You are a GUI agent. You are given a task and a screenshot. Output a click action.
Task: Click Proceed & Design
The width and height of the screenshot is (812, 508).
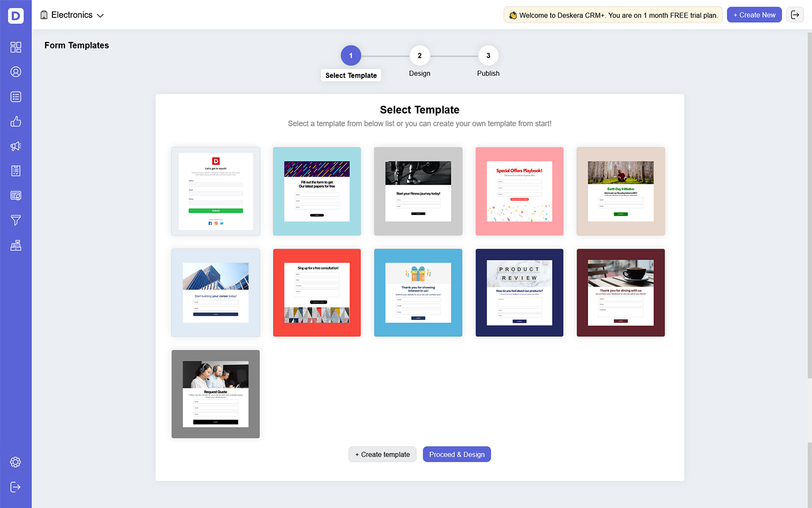(x=457, y=454)
